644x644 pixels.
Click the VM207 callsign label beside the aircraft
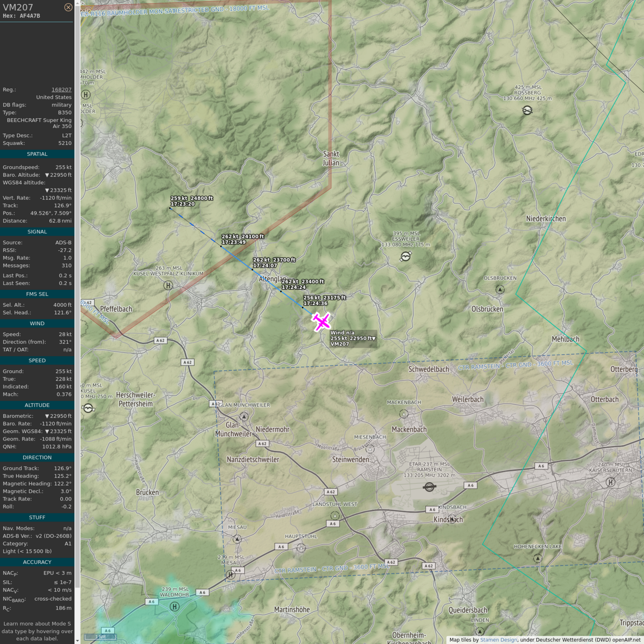point(340,344)
